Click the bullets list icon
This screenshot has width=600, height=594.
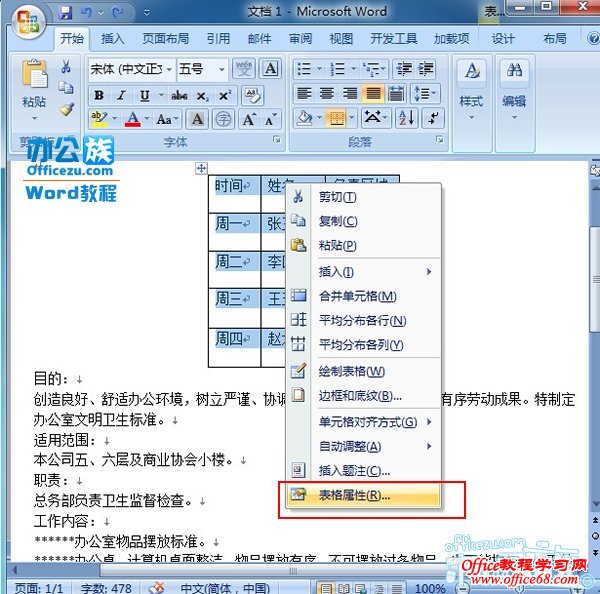304,69
